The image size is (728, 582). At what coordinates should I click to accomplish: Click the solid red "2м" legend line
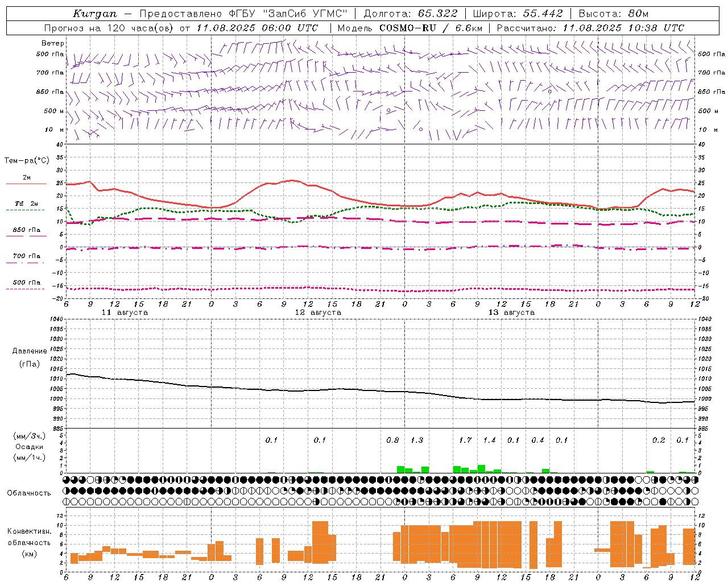pos(26,184)
